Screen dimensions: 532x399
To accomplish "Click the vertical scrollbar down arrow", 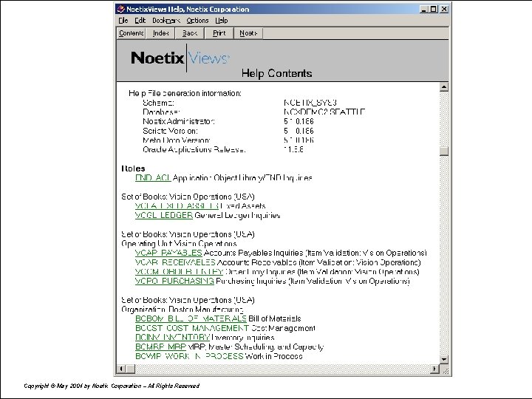I will pos(444,359).
